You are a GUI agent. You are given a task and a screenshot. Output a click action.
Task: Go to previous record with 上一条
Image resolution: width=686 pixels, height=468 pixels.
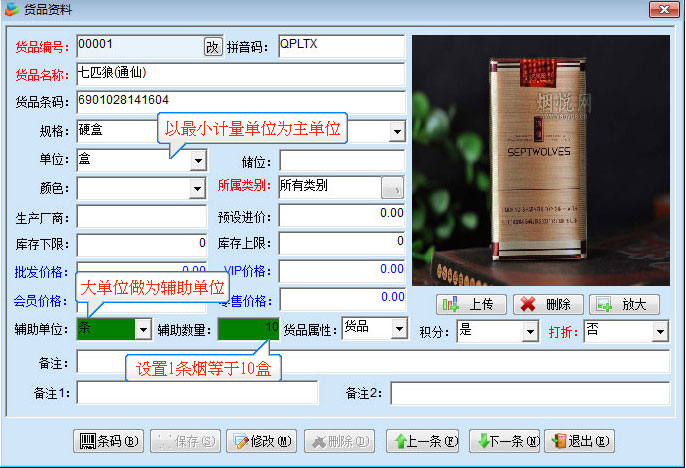click(x=424, y=441)
